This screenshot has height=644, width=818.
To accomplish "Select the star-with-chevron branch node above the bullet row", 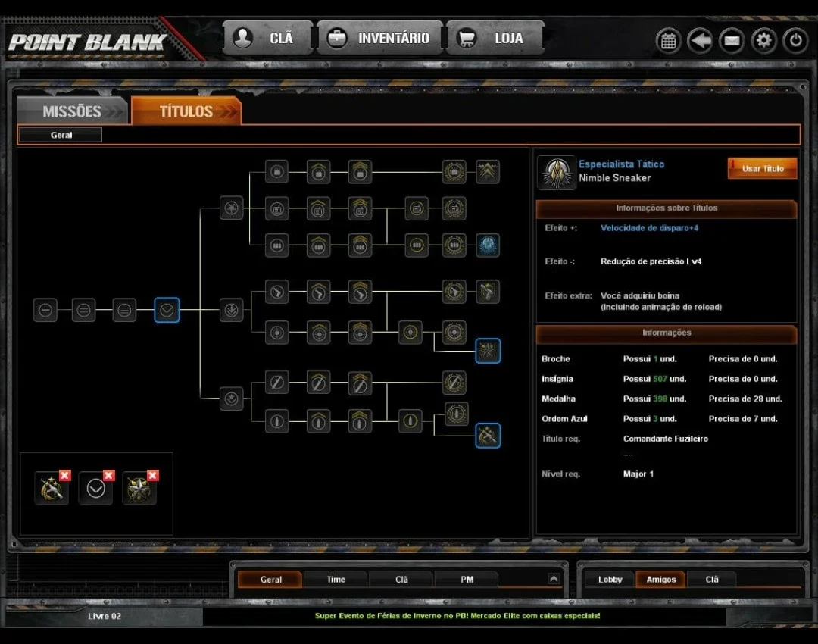I will click(231, 399).
